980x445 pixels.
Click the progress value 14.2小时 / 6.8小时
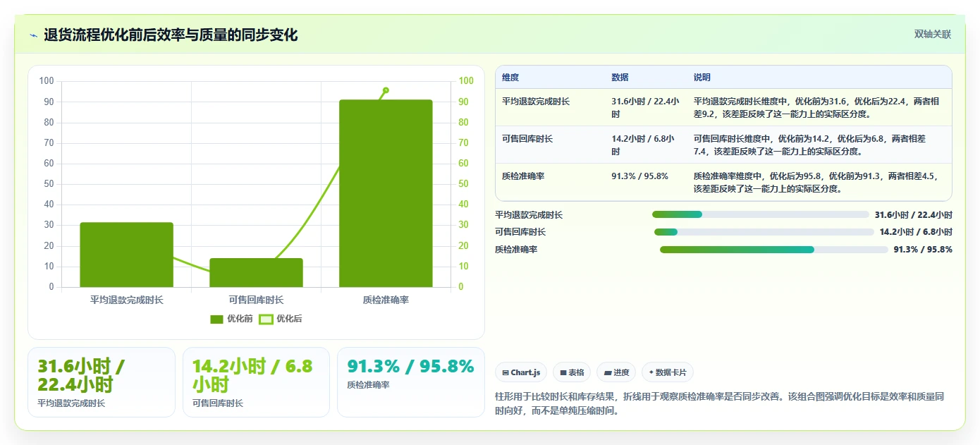point(916,232)
